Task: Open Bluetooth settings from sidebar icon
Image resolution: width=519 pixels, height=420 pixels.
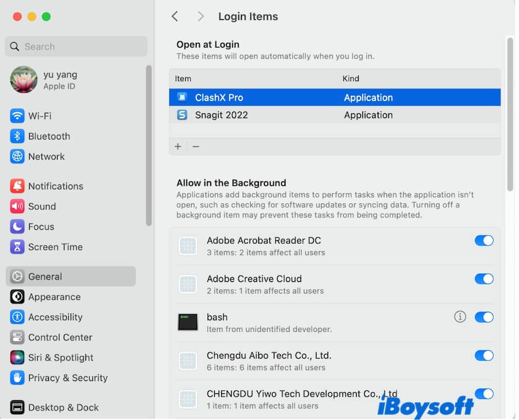Action: click(17, 136)
